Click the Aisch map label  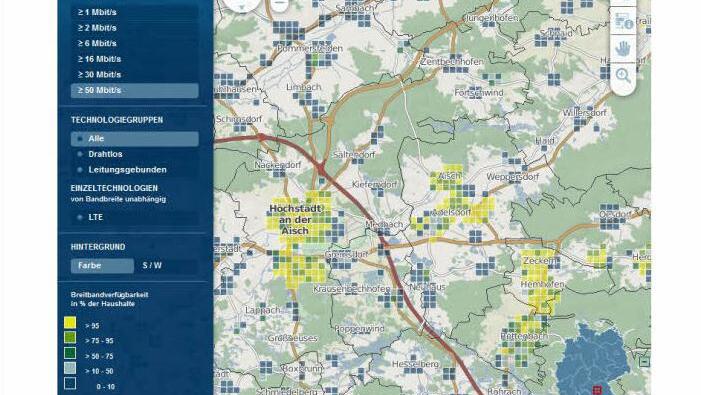point(450,176)
